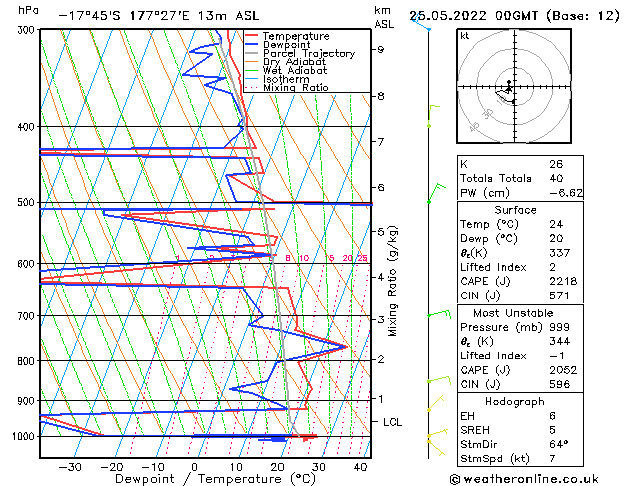Click the Dry Adiabat legend label
This screenshot has height=486, width=629.
(294, 62)
